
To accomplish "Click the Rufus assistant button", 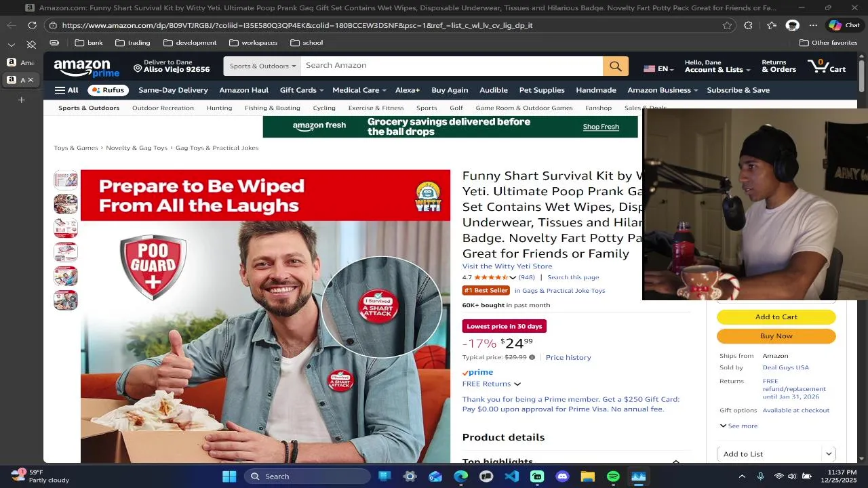I will (x=108, y=90).
